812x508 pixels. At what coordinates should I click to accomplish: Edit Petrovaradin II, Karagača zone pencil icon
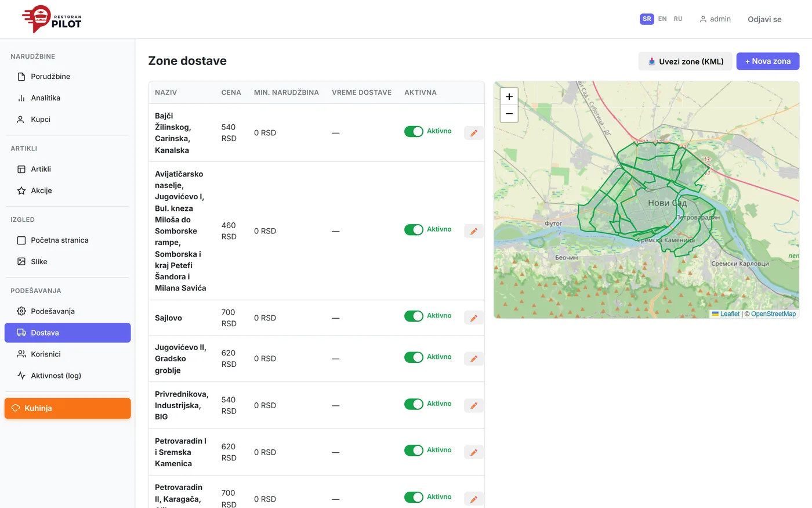[474, 499]
